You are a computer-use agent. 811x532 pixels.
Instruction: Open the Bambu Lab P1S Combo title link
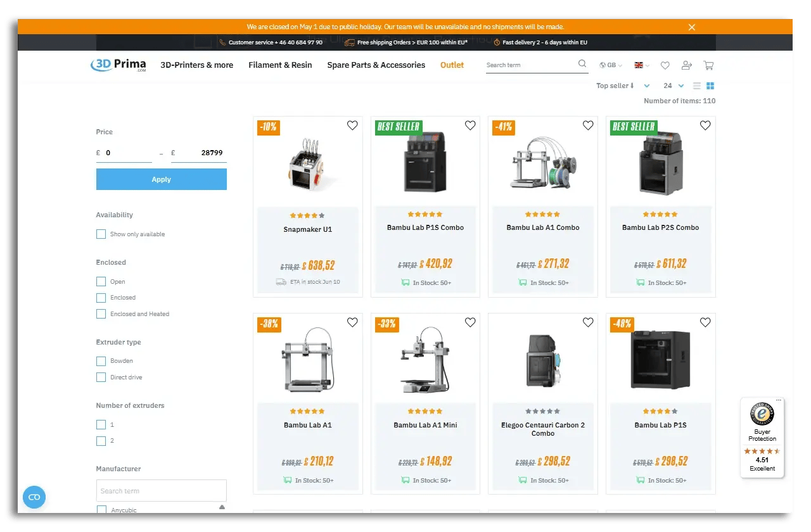point(425,227)
